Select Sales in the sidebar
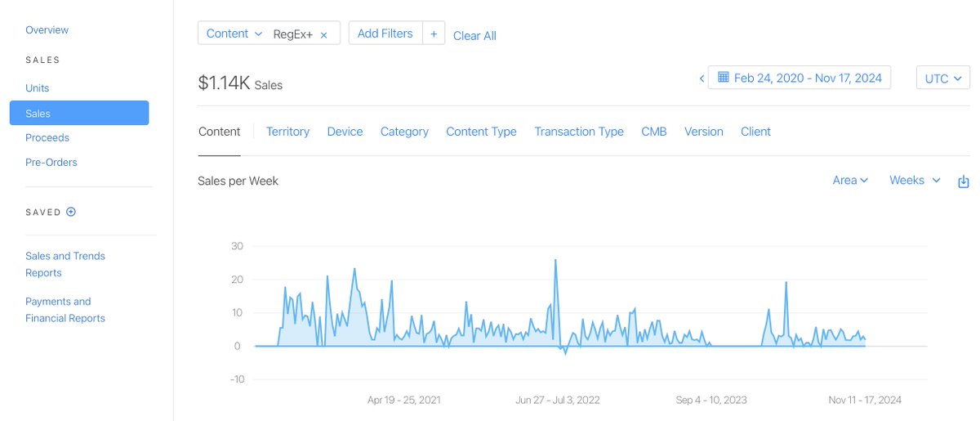 (x=79, y=113)
